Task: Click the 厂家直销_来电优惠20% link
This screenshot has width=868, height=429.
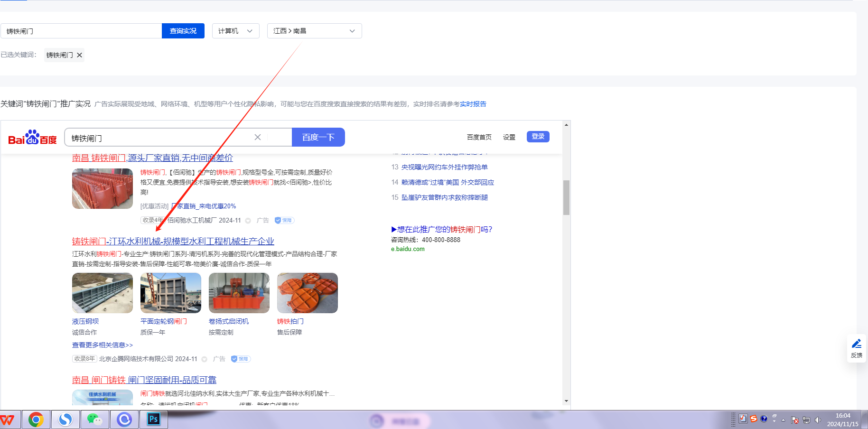Action: click(204, 206)
